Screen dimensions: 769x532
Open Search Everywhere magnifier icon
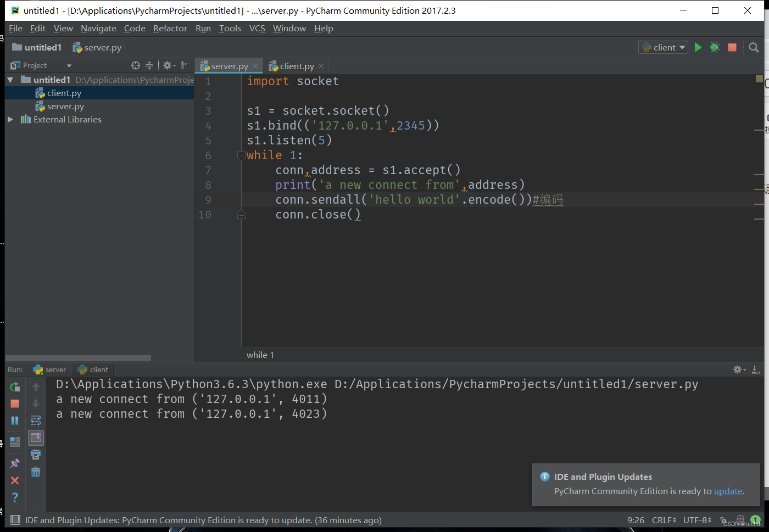click(754, 48)
